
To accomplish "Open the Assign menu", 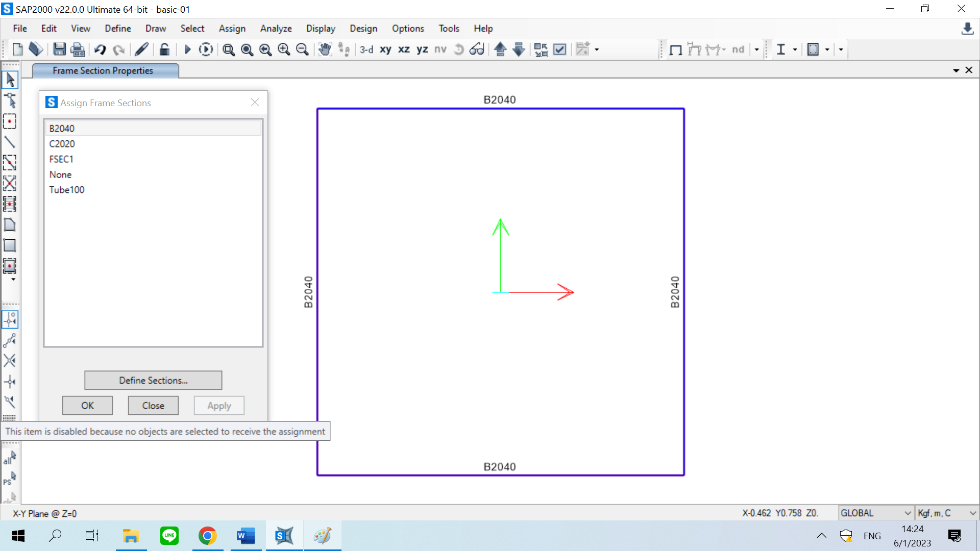I will (x=232, y=29).
